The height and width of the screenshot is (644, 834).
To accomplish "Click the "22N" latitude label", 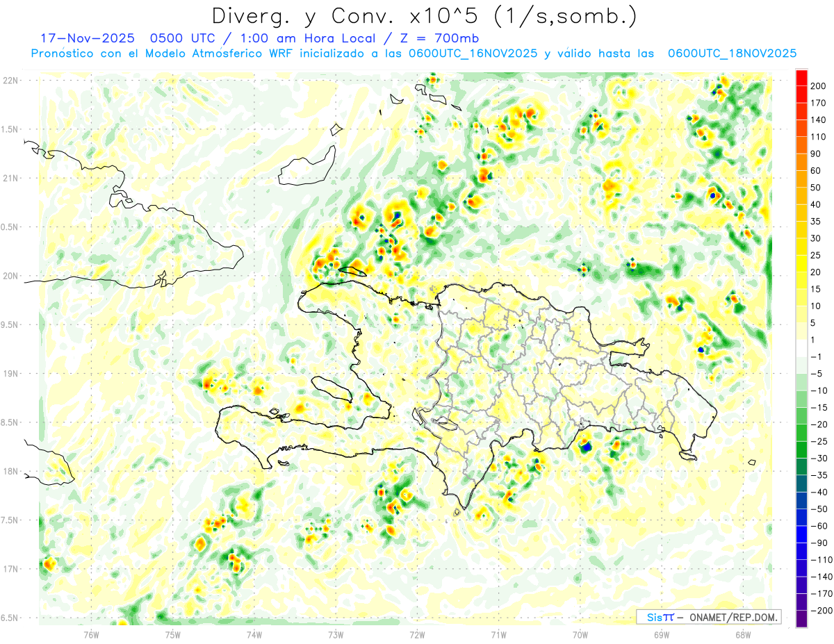I will pos(10,81).
